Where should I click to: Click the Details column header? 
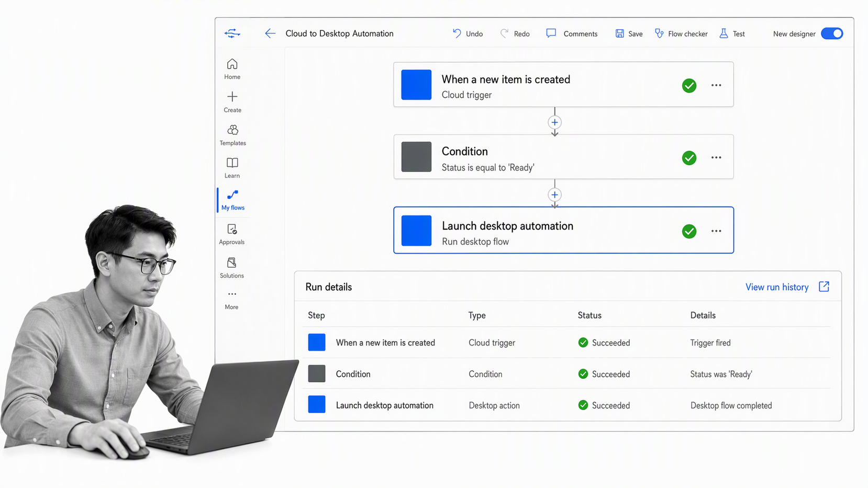coord(703,315)
